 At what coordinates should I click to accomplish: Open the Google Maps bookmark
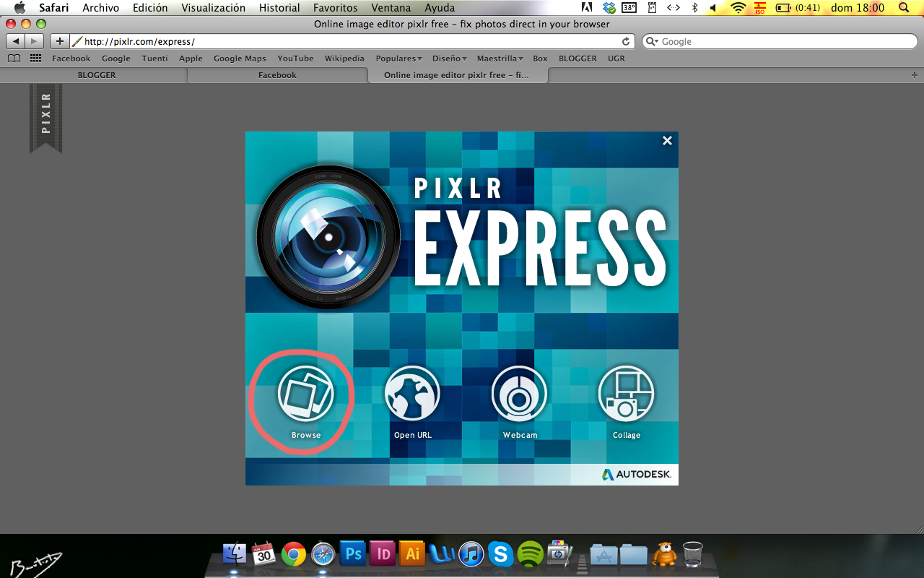click(240, 59)
